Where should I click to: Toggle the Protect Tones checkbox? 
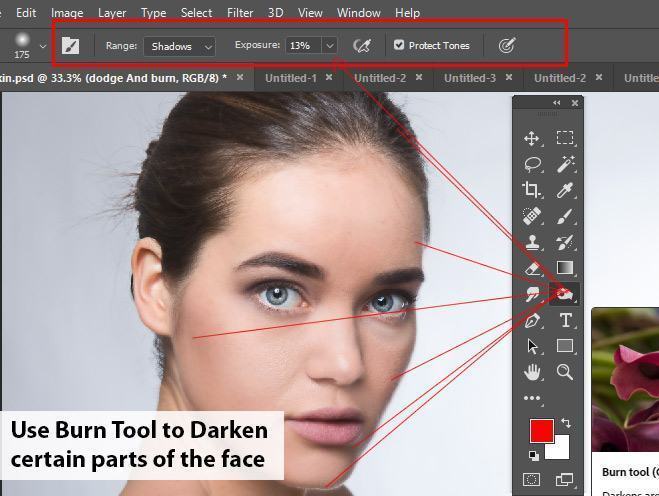pyautogui.click(x=399, y=45)
